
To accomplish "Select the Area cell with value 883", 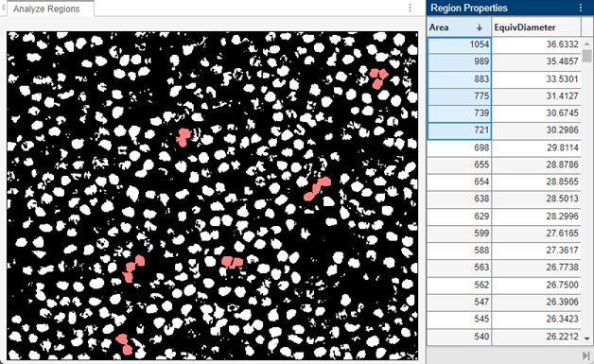I will (x=459, y=78).
